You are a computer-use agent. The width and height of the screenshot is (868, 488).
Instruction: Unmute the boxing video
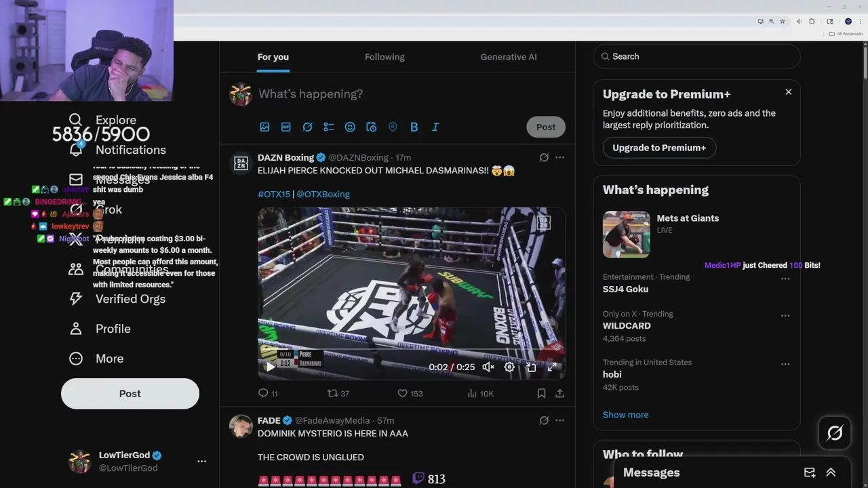(488, 367)
